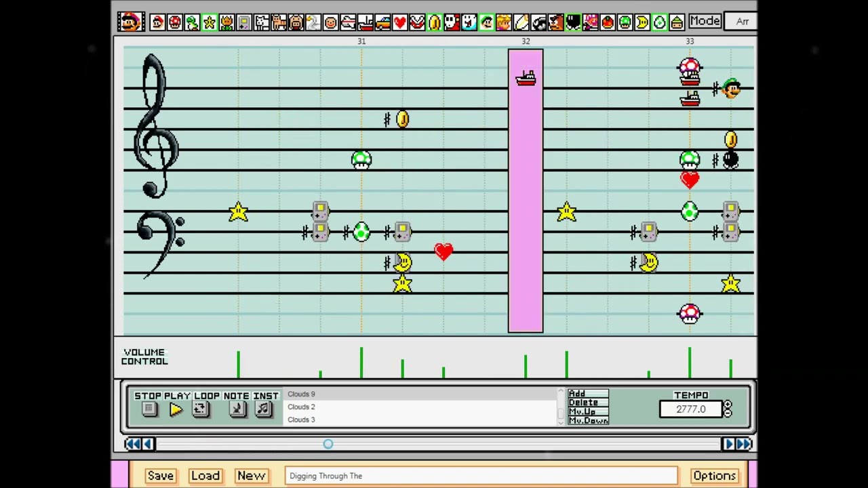Select the Shy Guy instrument
The height and width of the screenshot is (488, 868).
[x=452, y=22]
